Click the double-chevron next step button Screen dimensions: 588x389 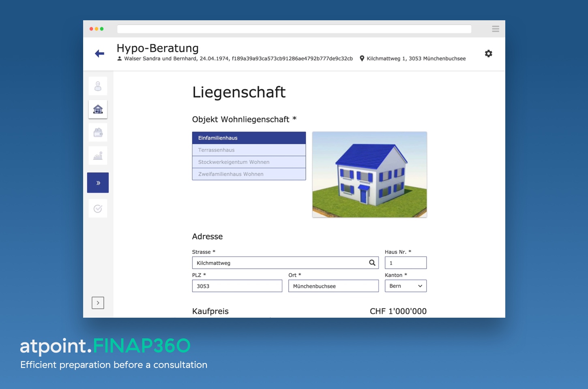(98, 183)
